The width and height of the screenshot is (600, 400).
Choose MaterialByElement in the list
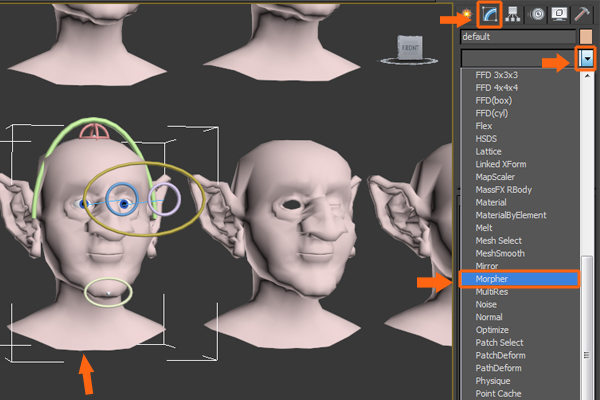coord(511,215)
